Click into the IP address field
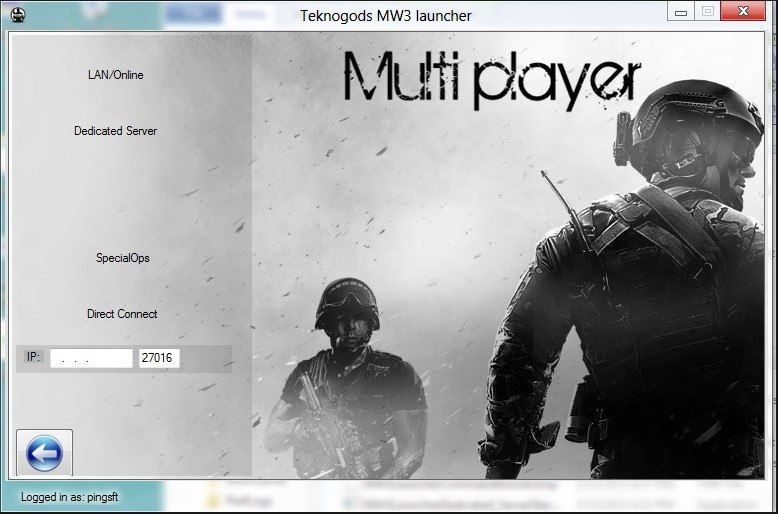The image size is (778, 514). [x=91, y=358]
